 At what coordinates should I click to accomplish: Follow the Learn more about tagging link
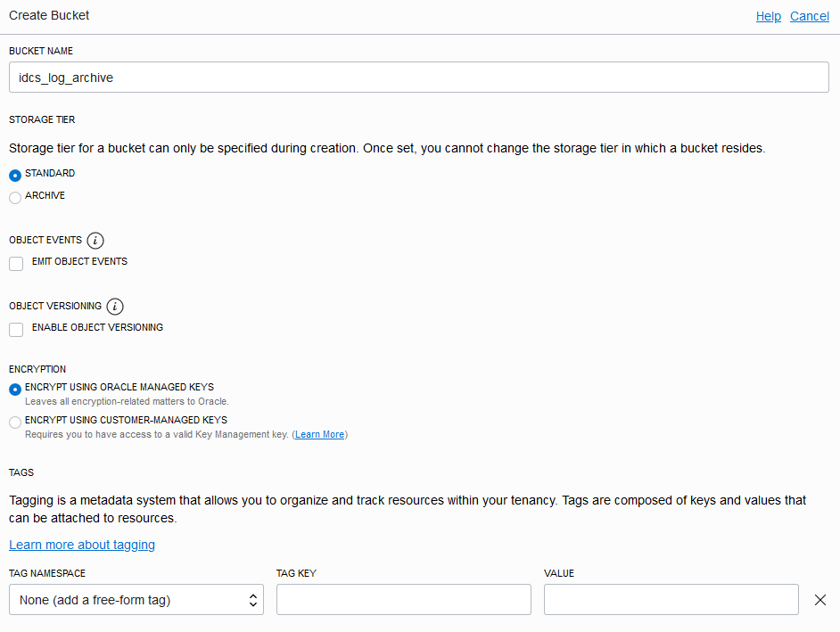[82, 545]
